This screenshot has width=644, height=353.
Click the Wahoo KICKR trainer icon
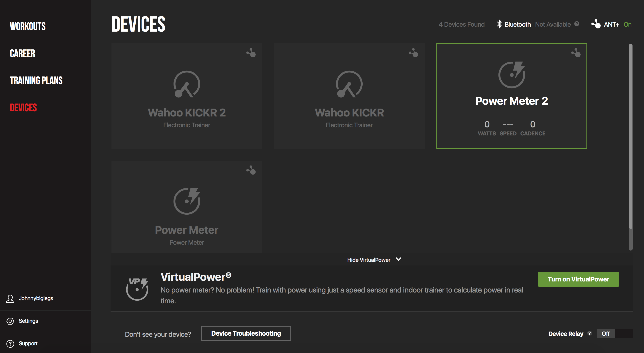[349, 84]
